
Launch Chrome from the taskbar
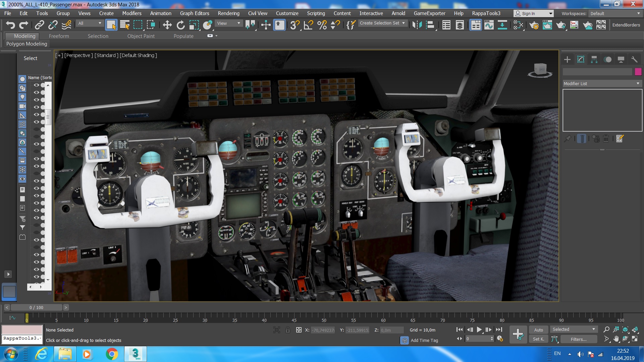[x=112, y=354]
